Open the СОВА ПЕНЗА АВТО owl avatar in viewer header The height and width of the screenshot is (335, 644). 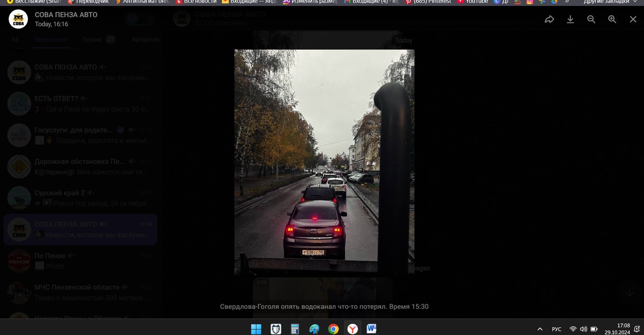tap(18, 19)
